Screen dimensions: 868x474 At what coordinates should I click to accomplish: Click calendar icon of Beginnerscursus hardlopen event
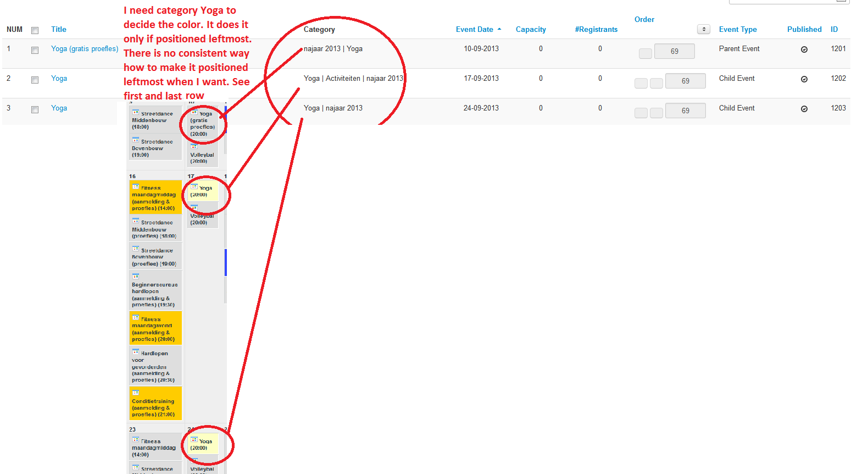136,277
